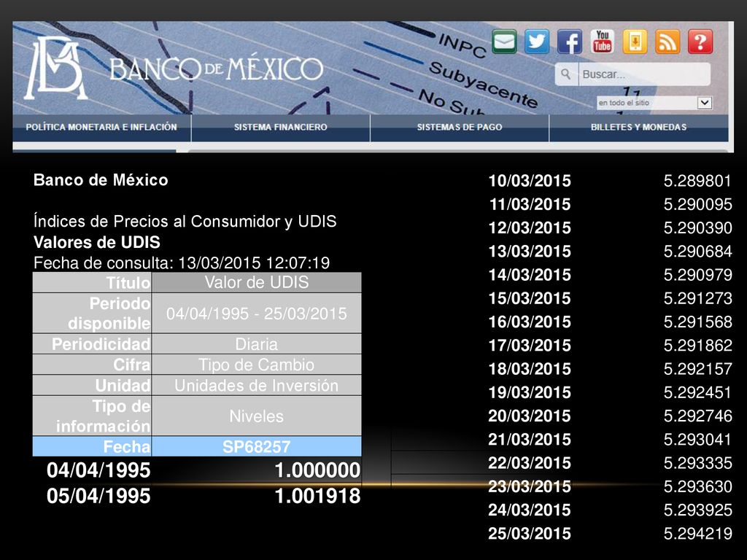
Task: Open the Sistema Financiero menu
Action: 281,127
